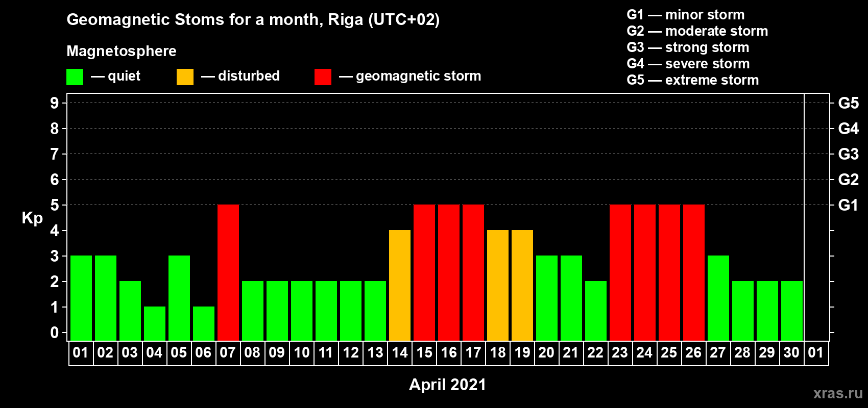The width and height of the screenshot is (868, 408).
Task: Select the green bar for April 04
Action: point(155,324)
